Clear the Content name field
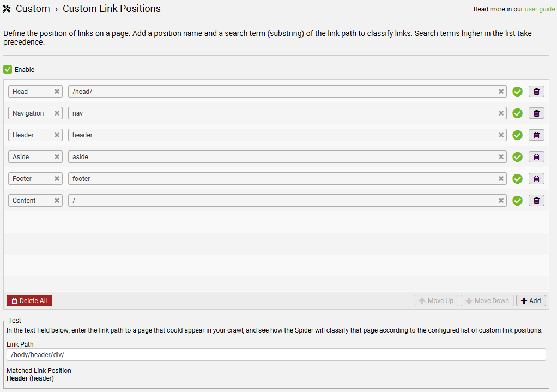557x392 pixels. [x=57, y=201]
